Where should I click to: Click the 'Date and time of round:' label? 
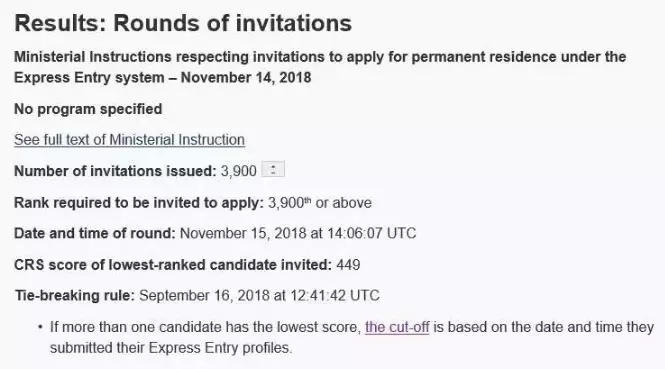pyautogui.click(x=95, y=233)
